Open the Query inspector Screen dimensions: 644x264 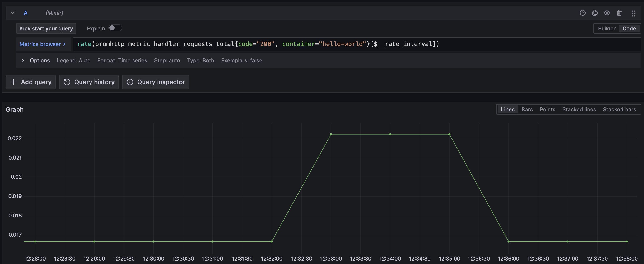(x=156, y=82)
